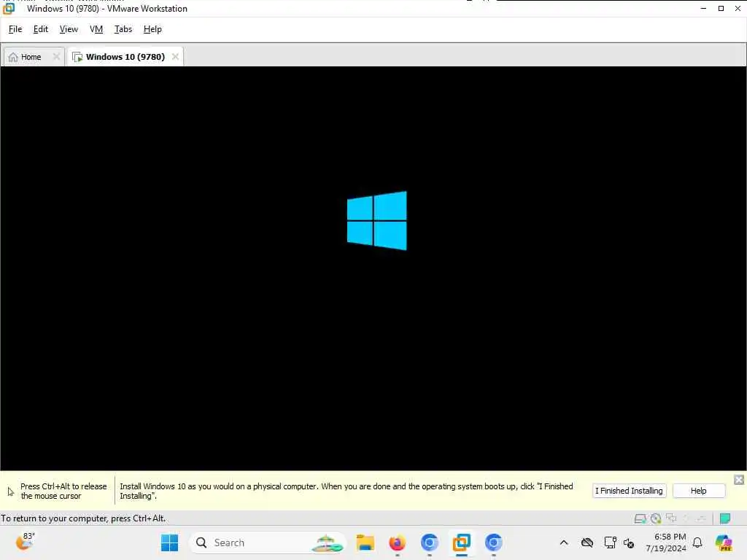Screen dimensions: 747x560
Task: Open the weather widget showing 83°
Action: 25,542
